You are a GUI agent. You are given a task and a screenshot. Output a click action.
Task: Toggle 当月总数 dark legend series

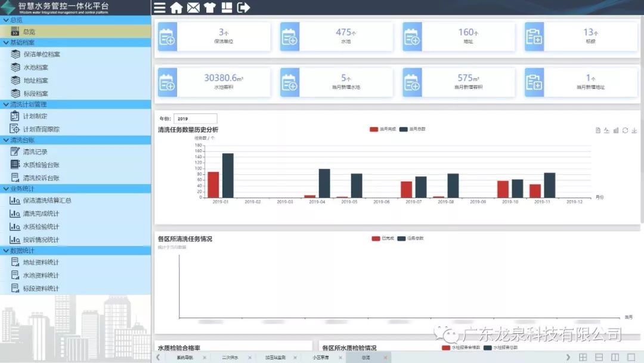[x=412, y=129]
